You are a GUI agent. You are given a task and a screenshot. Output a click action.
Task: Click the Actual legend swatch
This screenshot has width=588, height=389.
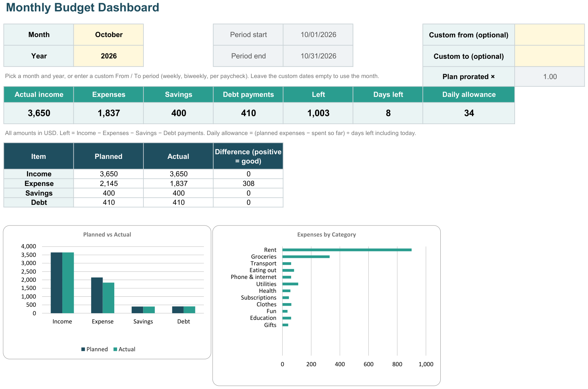(115, 349)
